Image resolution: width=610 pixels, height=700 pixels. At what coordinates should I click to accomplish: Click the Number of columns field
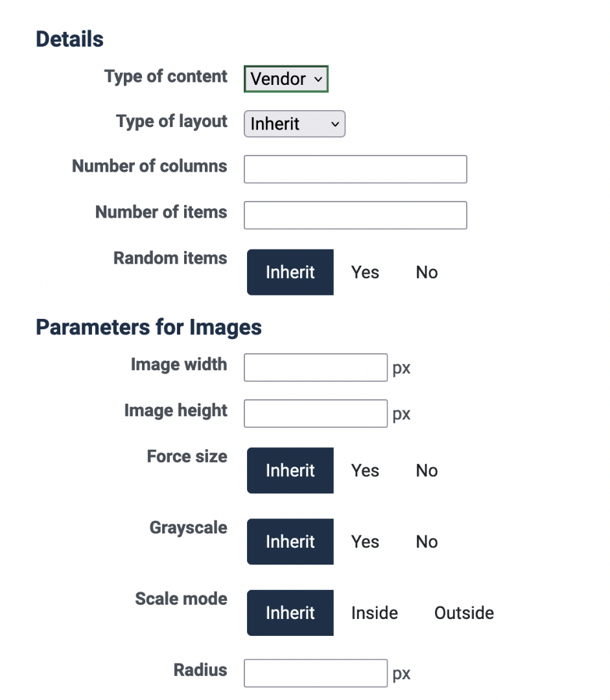(x=355, y=169)
